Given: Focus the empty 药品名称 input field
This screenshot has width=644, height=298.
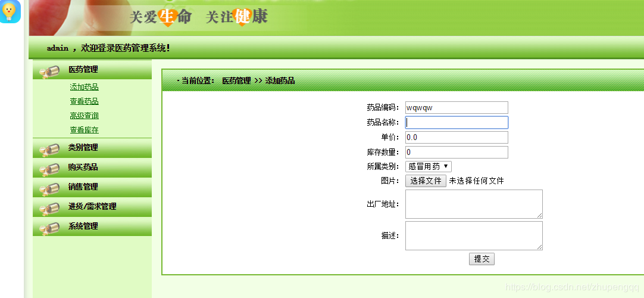Looking at the screenshot, I should (457, 123).
